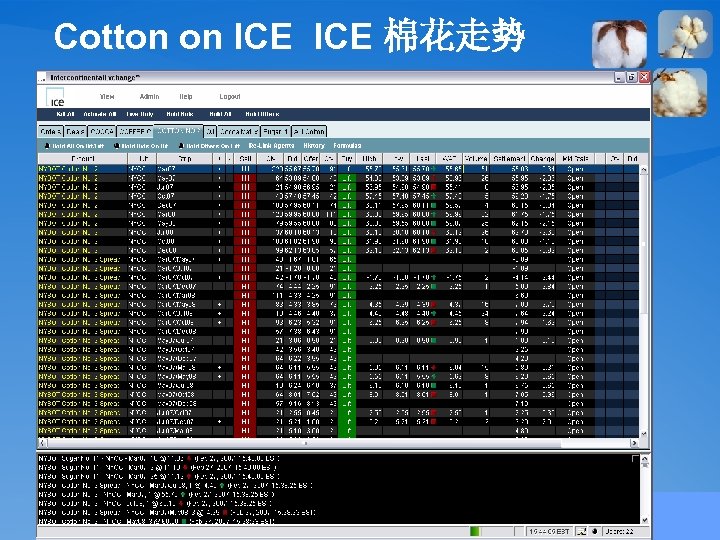Click the Strip column header
This screenshot has height=540, width=720.
(185, 158)
